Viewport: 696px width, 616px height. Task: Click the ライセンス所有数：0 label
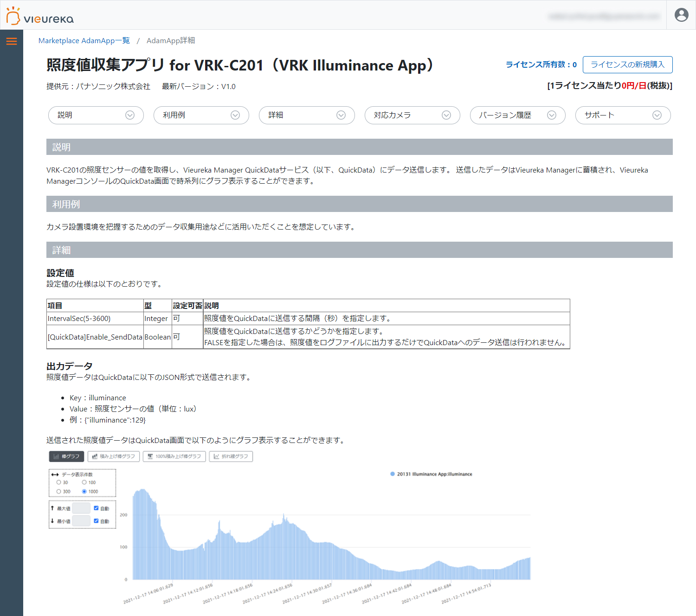[541, 64]
